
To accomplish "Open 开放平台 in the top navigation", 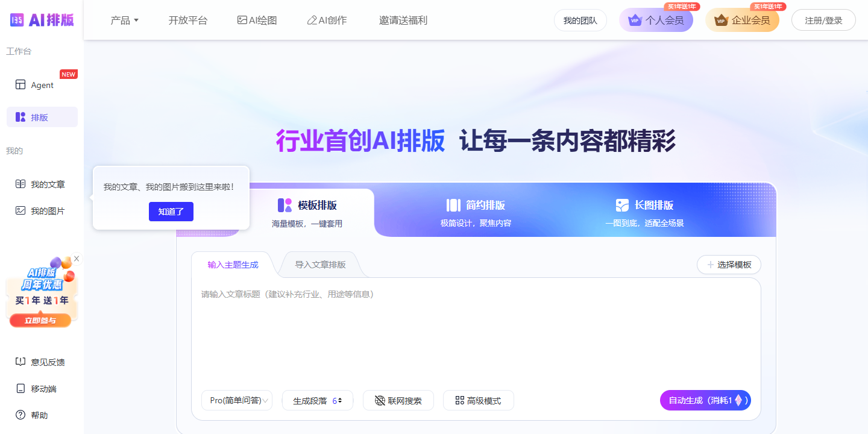I will click(x=188, y=20).
